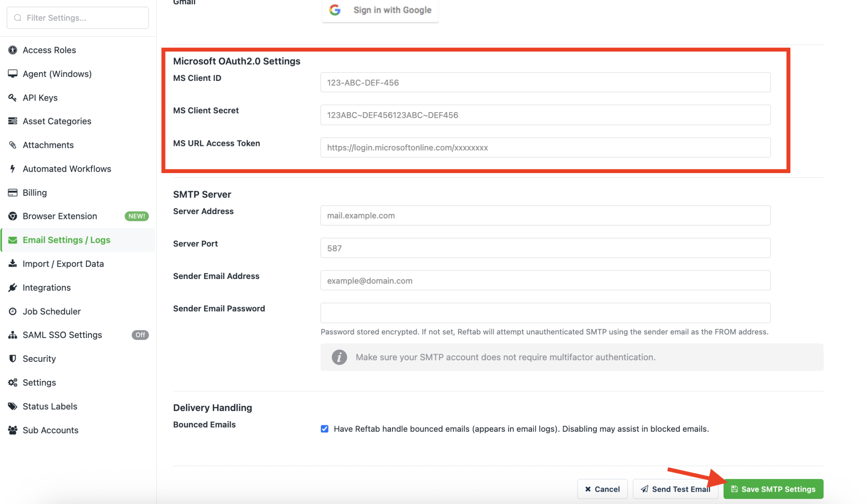Image resolution: width=867 pixels, height=504 pixels.
Task: Click the MS Client Secret field
Action: (545, 115)
